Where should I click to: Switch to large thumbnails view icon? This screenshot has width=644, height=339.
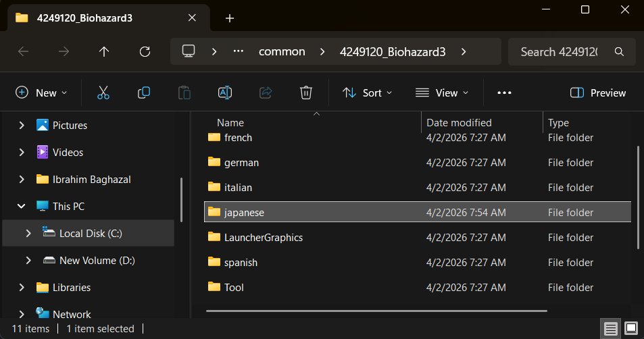point(631,328)
